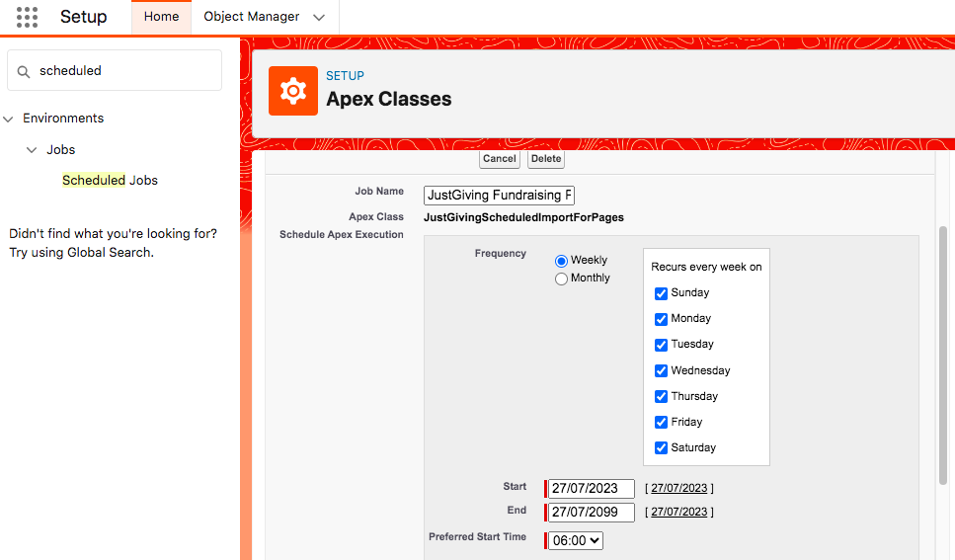Select the Weekly frequency radio button
The width and height of the screenshot is (955, 560).
(561, 261)
